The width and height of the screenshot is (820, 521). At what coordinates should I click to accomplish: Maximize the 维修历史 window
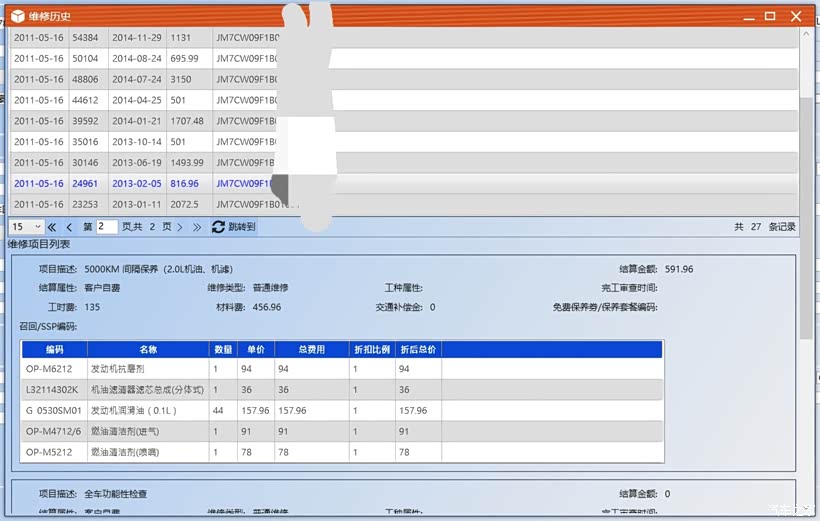pos(770,16)
